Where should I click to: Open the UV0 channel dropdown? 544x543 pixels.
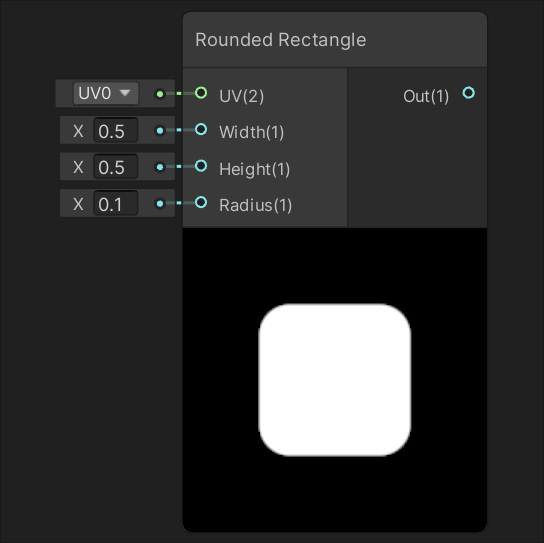[106, 93]
